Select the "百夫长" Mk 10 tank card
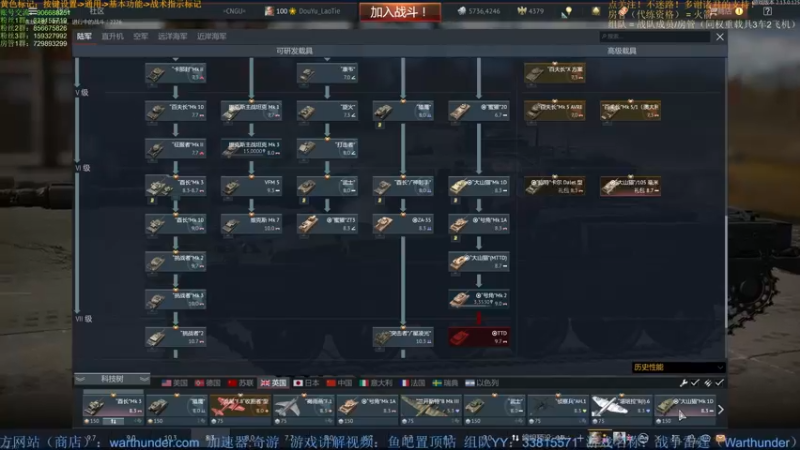800x450 pixels. point(176,111)
